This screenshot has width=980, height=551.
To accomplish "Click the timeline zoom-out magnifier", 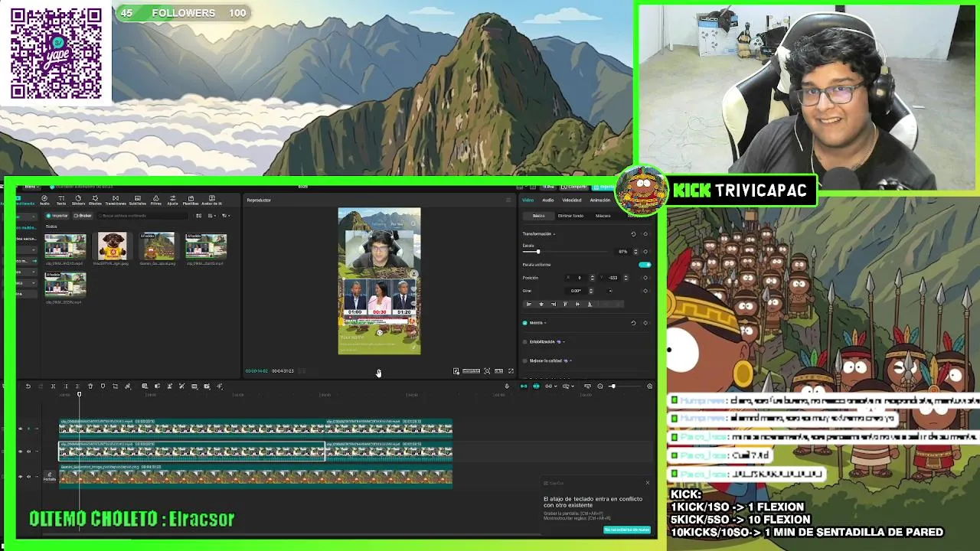I will point(600,386).
